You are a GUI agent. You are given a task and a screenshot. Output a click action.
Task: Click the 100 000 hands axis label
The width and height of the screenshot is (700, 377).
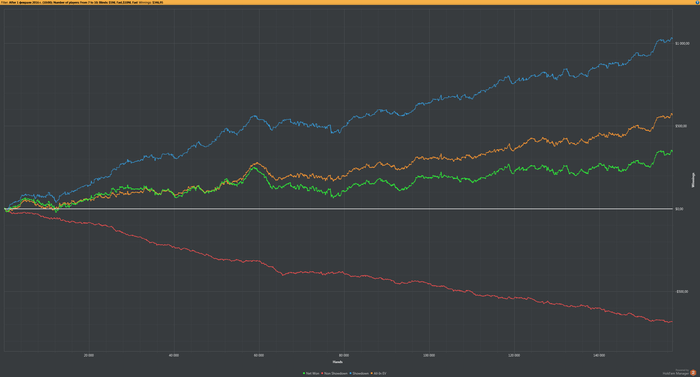click(x=429, y=356)
